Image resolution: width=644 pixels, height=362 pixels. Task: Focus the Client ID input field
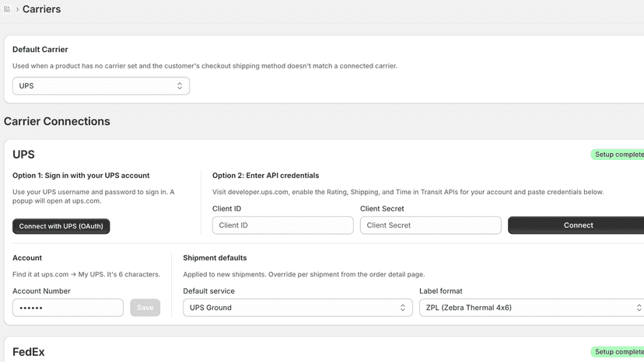282,225
